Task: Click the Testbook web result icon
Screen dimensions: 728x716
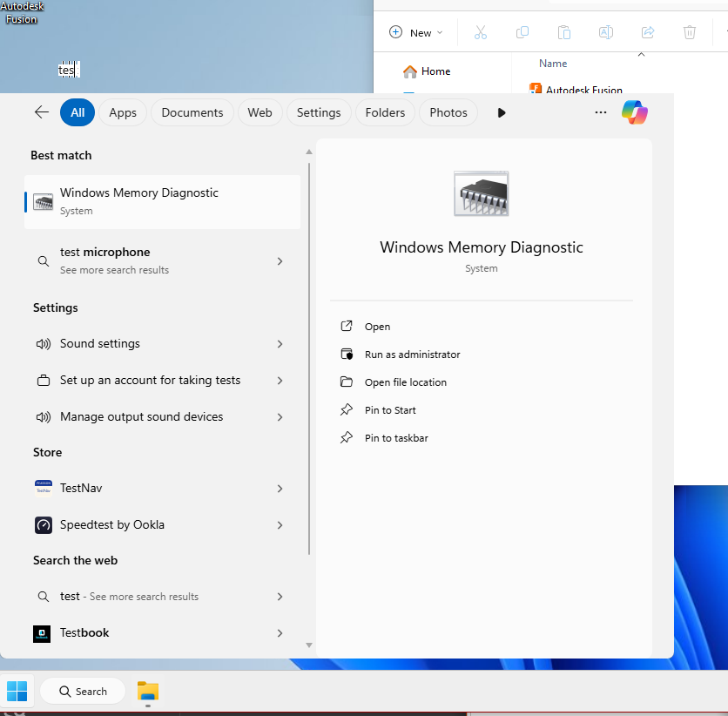Action: pyautogui.click(x=42, y=633)
